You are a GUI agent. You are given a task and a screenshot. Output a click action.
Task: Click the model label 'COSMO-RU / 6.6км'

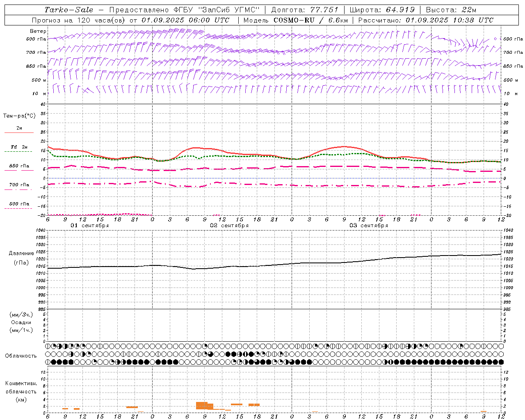pos(310,20)
